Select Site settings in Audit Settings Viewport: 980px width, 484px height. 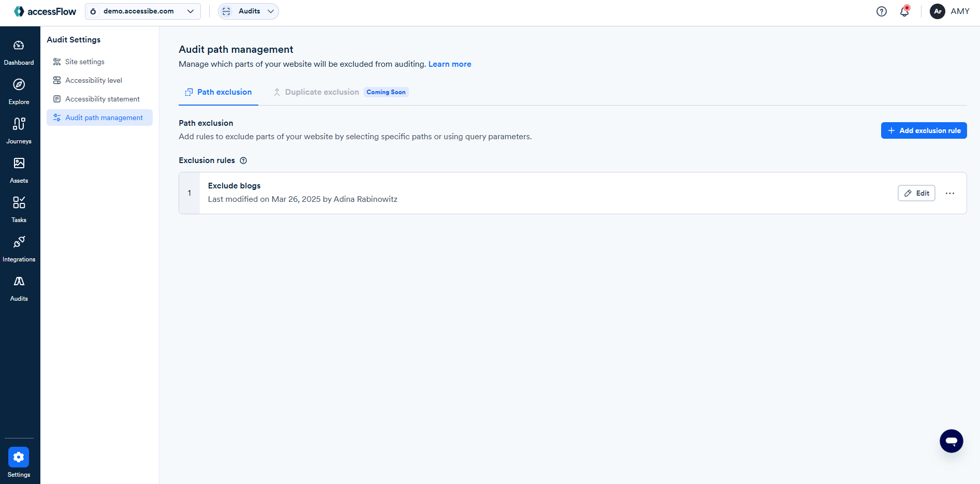[x=99, y=62]
